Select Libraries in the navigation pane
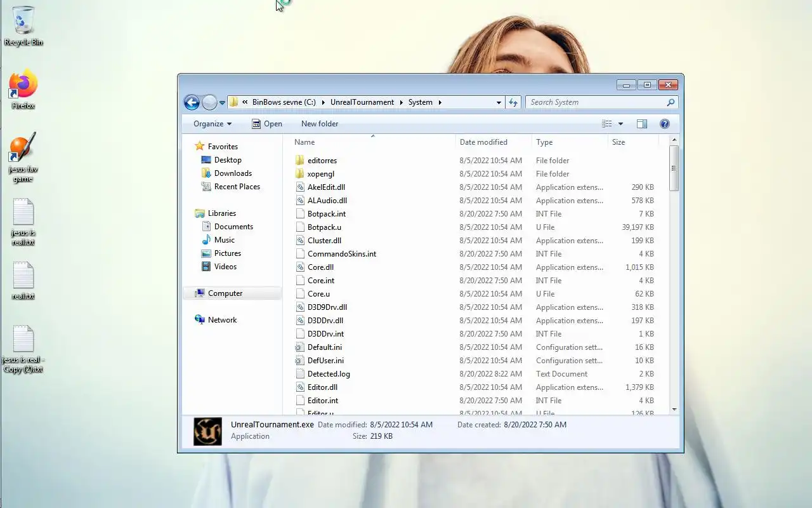 point(216,213)
